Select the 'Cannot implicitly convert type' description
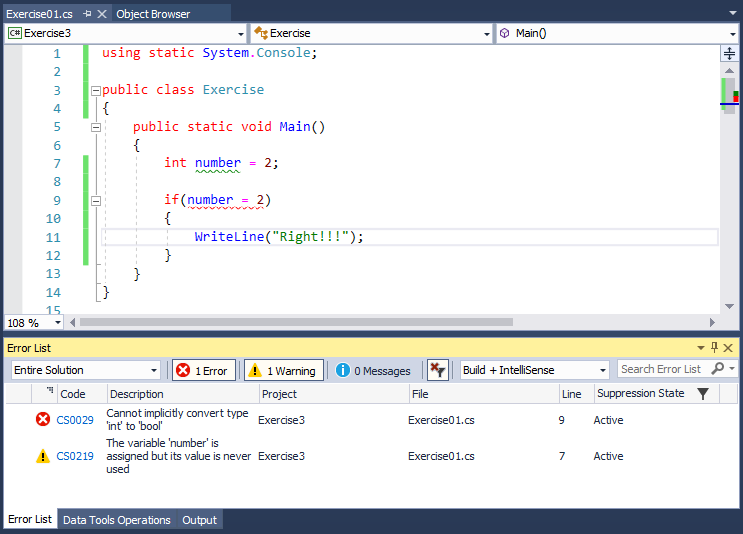Viewport: 743px width, 534px height. [x=177, y=420]
